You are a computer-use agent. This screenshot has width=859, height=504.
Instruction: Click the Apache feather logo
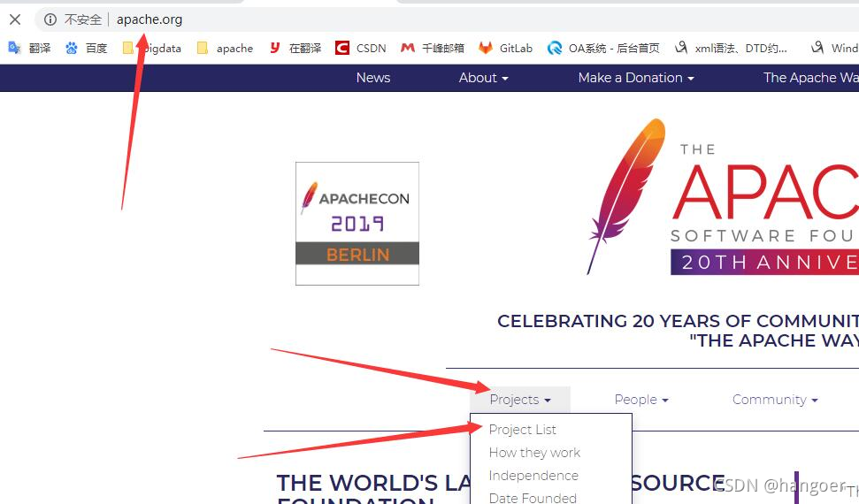click(x=627, y=196)
